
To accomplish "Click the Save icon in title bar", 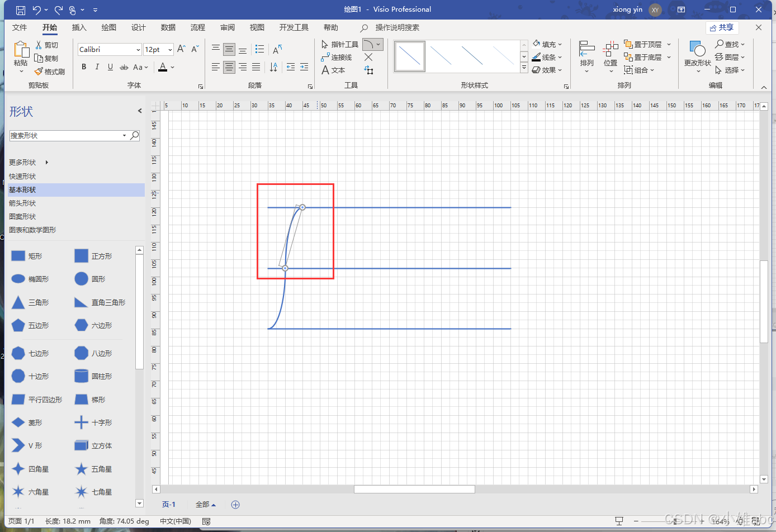I will [x=21, y=9].
